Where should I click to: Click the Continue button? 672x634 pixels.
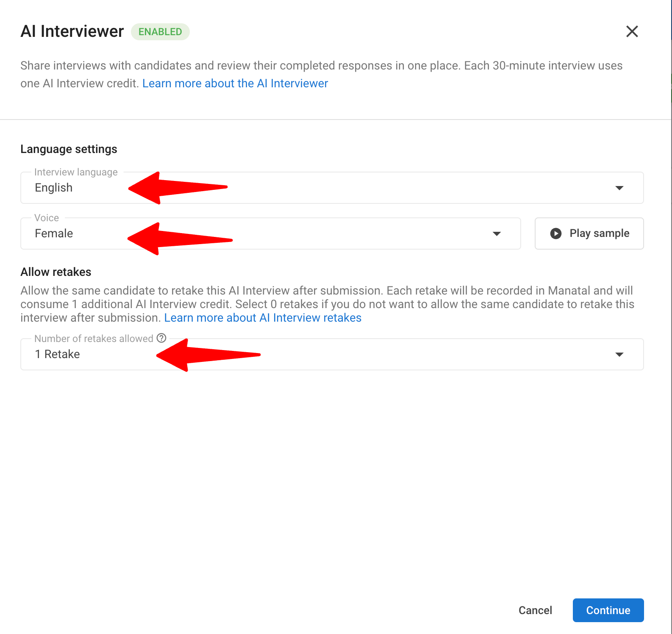tap(608, 610)
